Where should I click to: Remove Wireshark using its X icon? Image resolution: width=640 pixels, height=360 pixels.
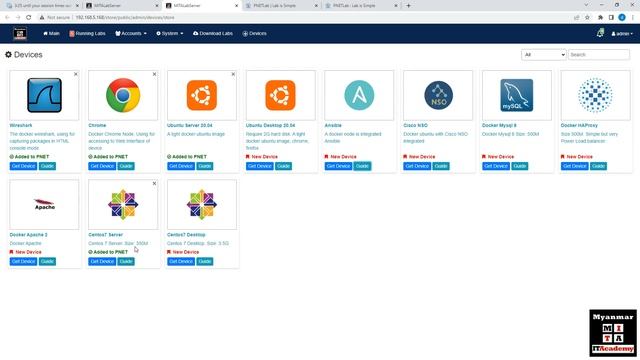76,74
